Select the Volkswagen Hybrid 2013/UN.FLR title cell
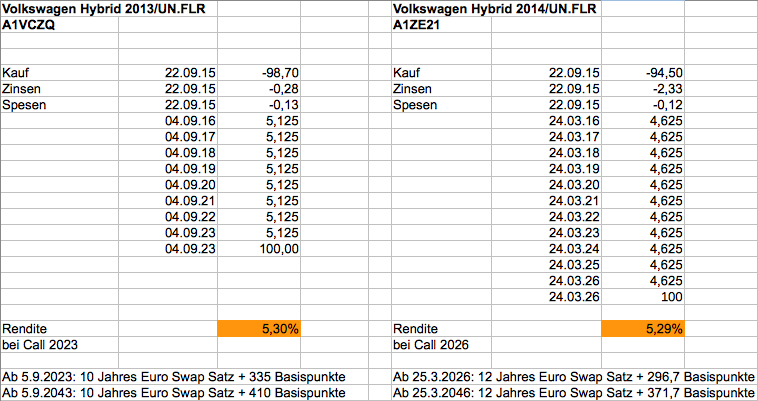 point(104,9)
